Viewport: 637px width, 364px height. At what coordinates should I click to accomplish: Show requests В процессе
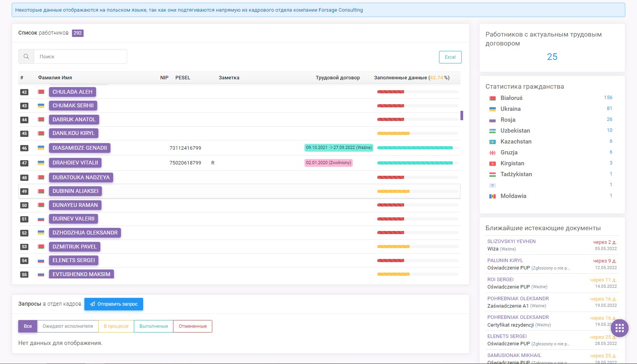(x=116, y=326)
